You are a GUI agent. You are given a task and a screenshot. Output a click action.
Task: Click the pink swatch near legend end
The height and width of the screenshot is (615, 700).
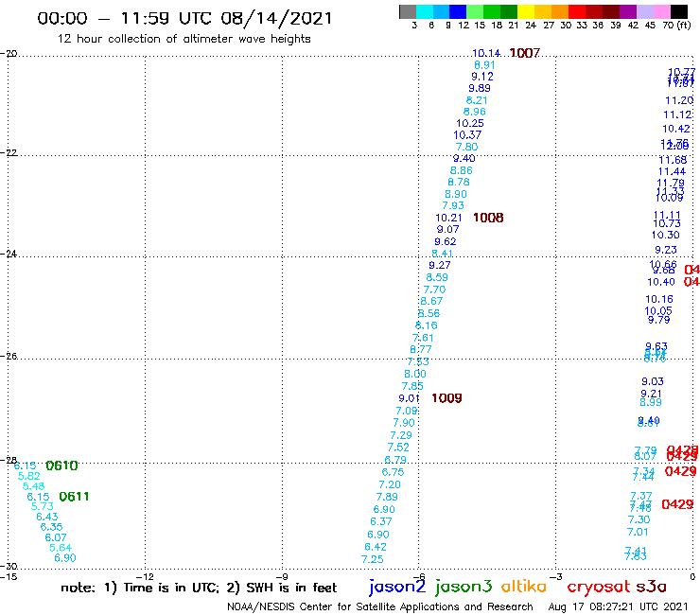tap(661, 11)
